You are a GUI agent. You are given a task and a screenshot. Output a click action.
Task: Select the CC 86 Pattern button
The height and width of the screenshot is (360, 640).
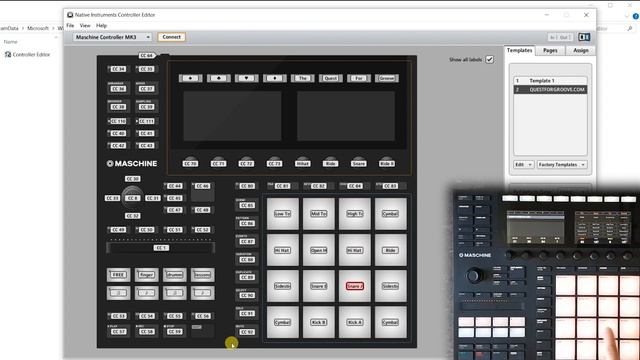(x=247, y=223)
